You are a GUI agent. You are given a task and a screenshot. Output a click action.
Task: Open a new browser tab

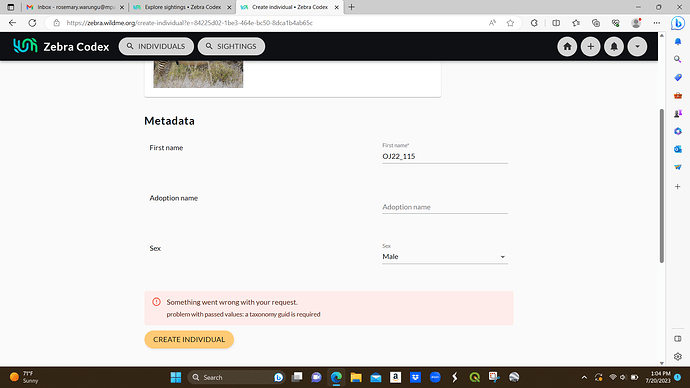click(x=352, y=7)
